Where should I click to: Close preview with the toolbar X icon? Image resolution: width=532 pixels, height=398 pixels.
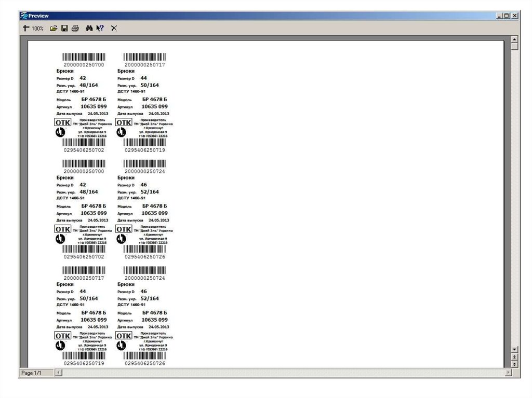(114, 28)
